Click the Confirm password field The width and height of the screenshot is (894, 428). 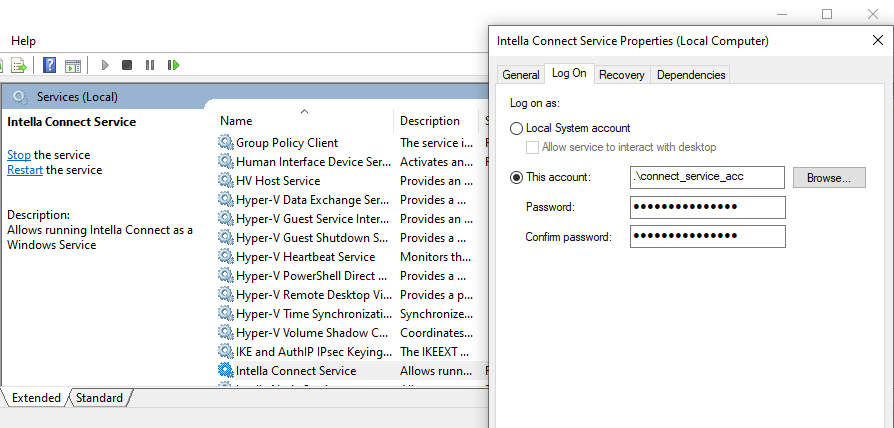707,236
